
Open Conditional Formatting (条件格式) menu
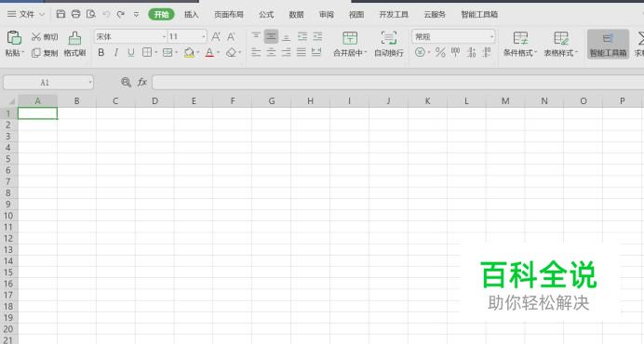(520, 44)
